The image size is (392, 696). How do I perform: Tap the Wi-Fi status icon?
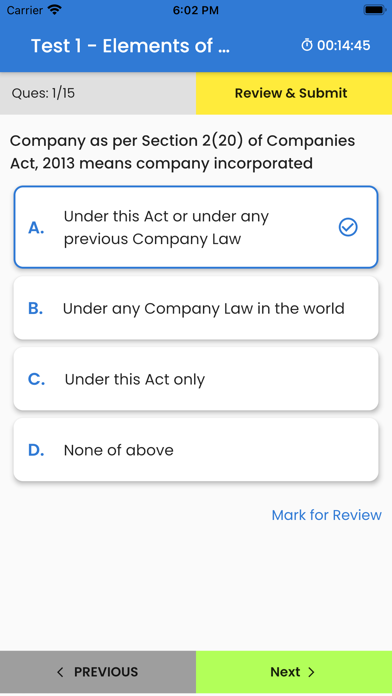pos(55,10)
